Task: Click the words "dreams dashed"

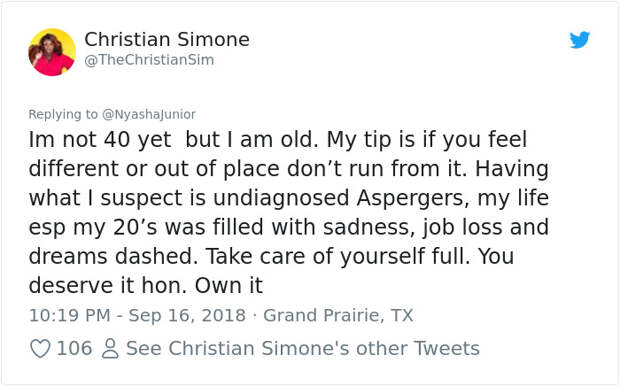Action: point(113,256)
